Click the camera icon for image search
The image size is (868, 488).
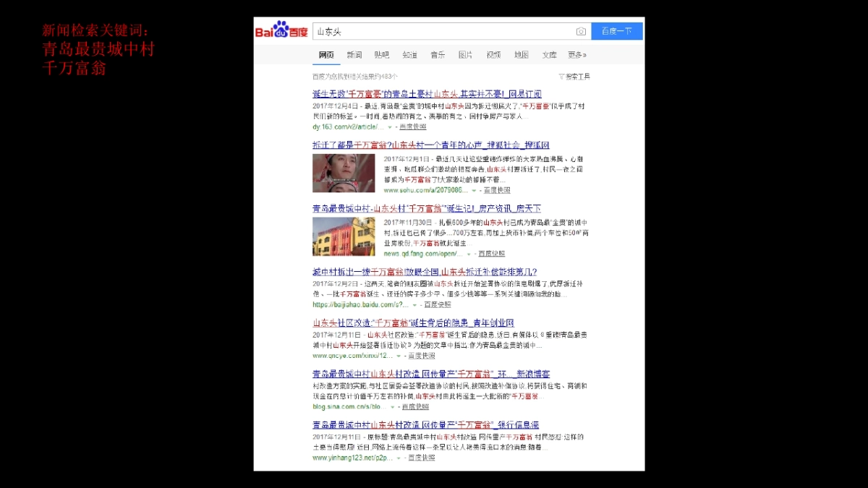coord(581,31)
